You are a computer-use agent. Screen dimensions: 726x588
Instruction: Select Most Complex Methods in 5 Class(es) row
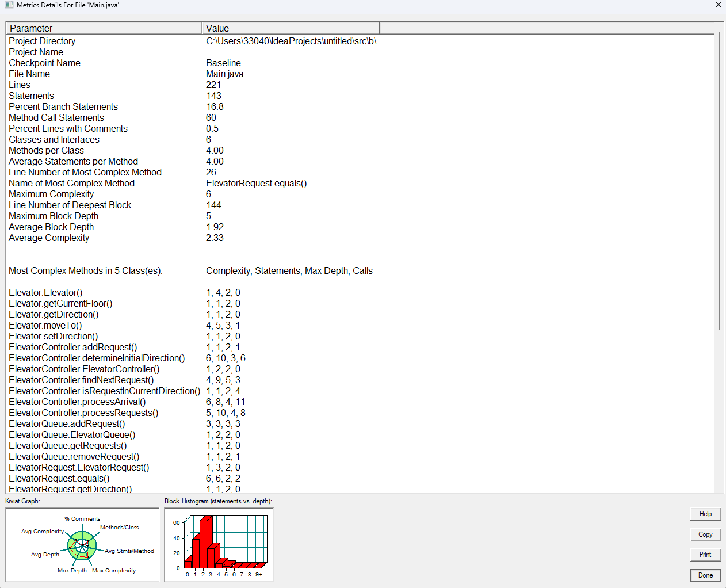[x=193, y=271]
